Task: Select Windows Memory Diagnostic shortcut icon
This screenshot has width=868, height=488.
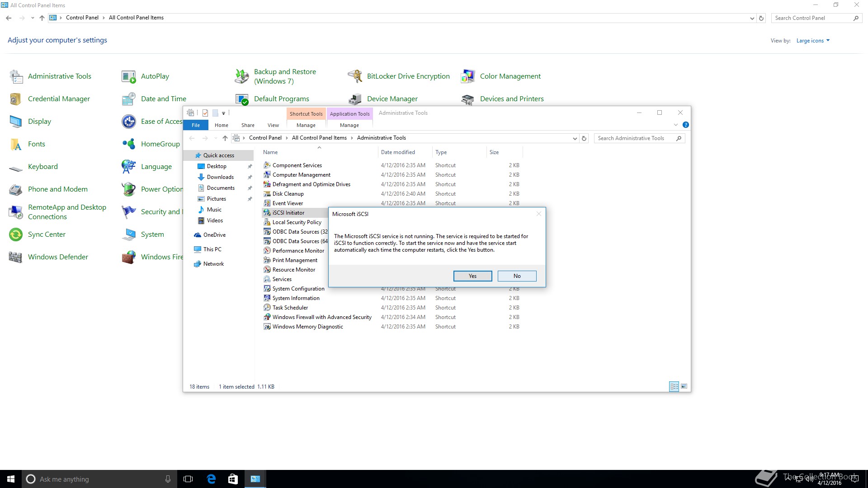Action: [x=267, y=327]
